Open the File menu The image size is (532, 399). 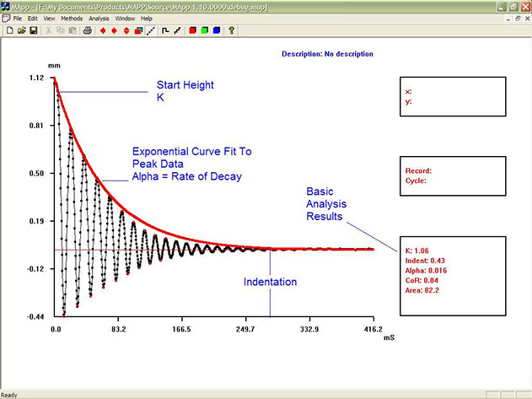(17, 18)
